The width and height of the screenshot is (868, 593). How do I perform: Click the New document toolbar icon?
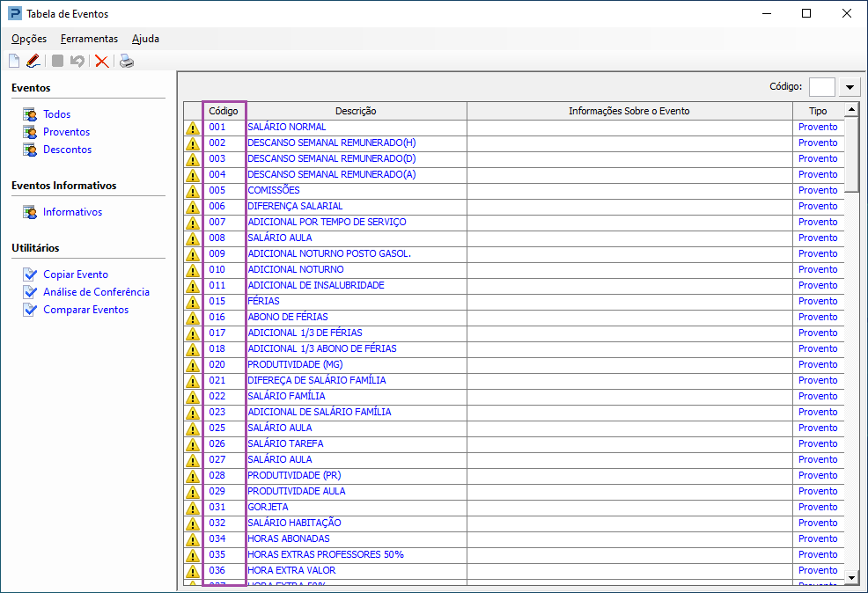[14, 61]
